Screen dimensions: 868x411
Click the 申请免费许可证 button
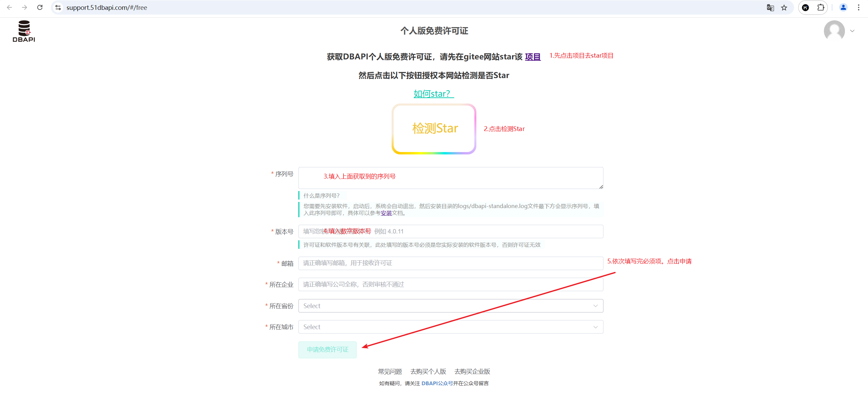click(x=327, y=349)
